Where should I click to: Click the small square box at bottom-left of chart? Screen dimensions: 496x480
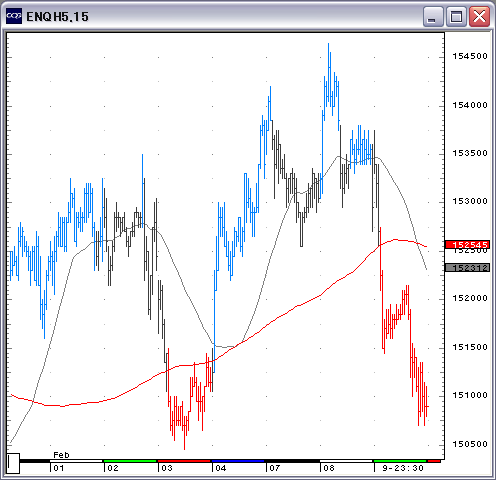(13, 463)
